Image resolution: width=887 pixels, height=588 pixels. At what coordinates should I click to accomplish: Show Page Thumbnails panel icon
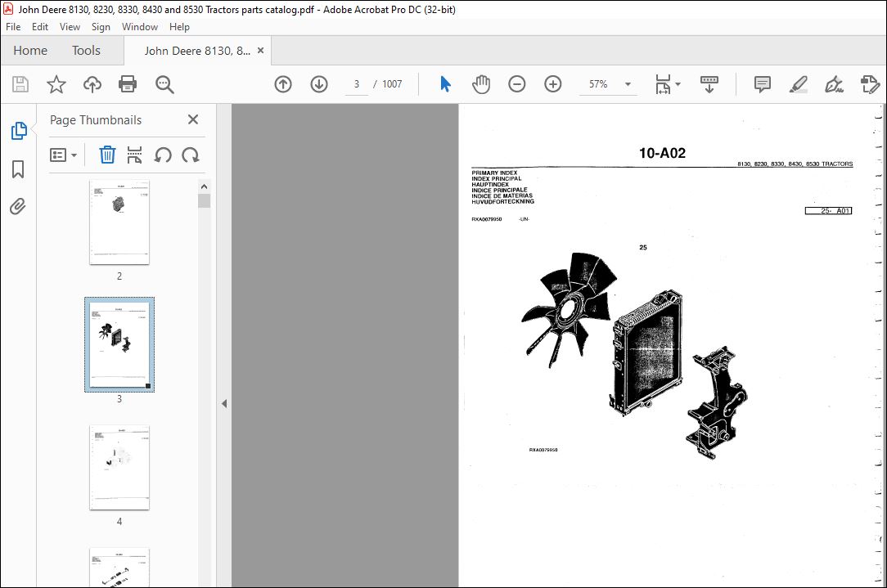click(19, 131)
